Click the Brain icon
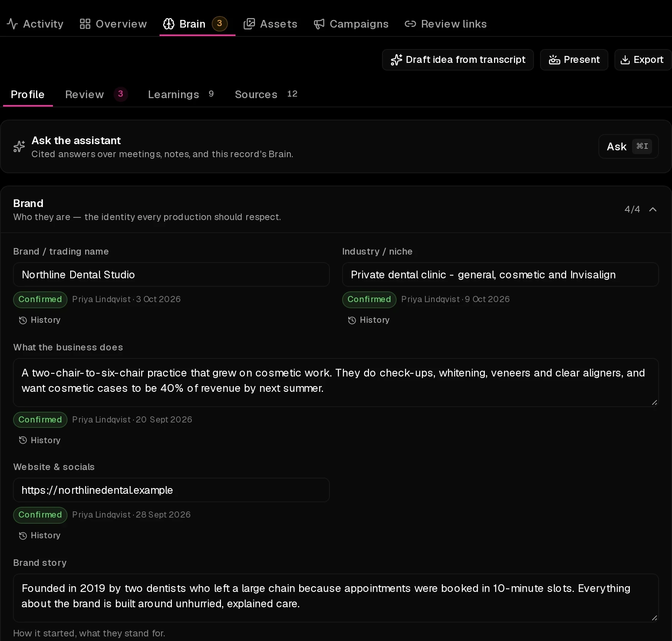The image size is (672, 641). pyautogui.click(x=169, y=24)
